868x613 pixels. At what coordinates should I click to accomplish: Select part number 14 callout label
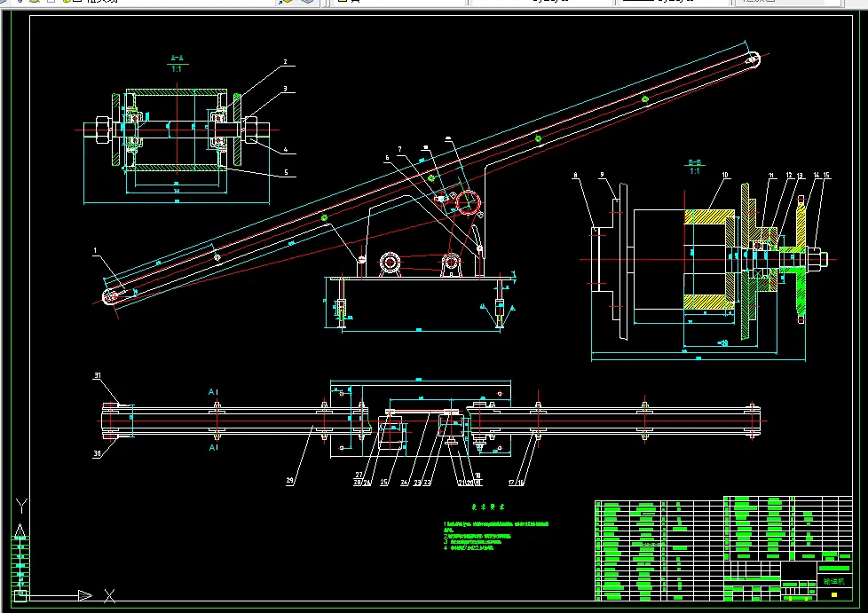tap(817, 175)
